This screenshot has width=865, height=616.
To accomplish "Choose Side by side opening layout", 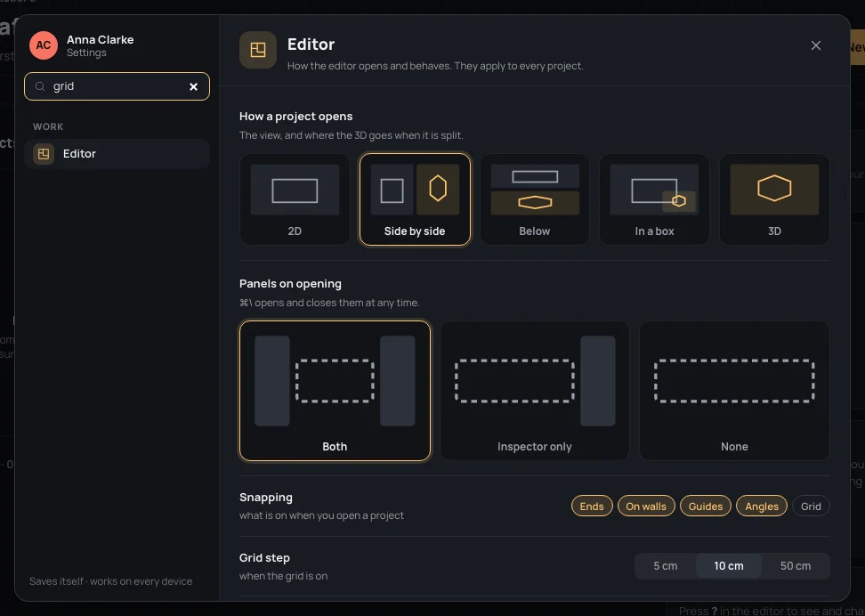I will [415, 199].
